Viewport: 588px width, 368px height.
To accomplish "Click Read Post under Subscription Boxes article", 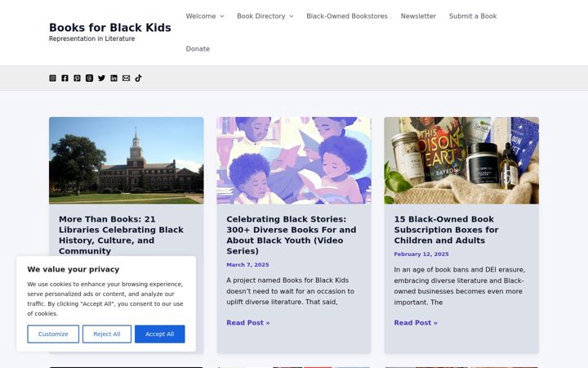I will tap(416, 322).
